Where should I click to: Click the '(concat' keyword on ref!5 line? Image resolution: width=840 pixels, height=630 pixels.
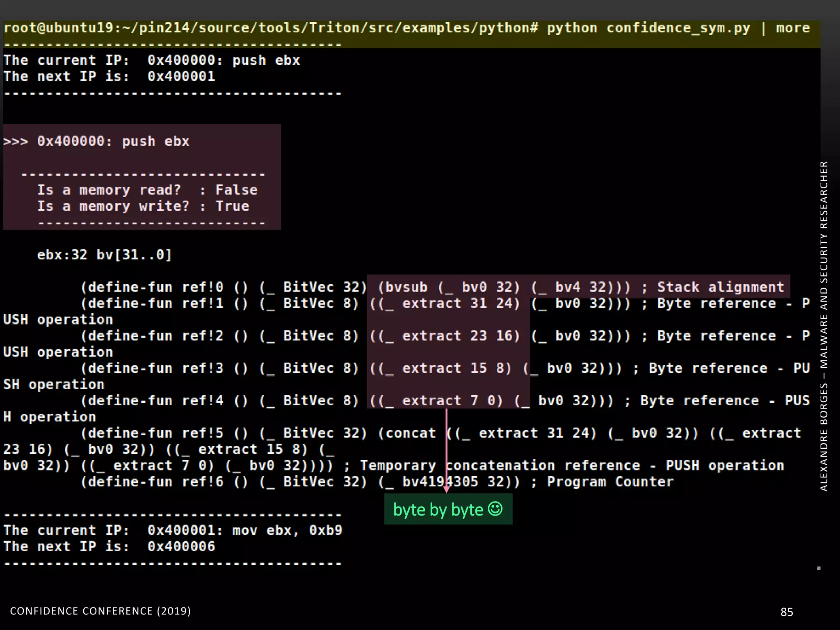coord(407,433)
